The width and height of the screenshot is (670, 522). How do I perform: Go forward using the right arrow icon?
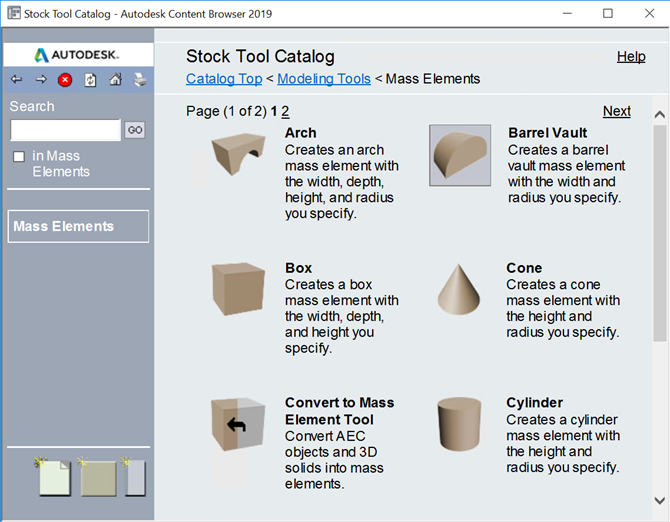tap(41, 79)
